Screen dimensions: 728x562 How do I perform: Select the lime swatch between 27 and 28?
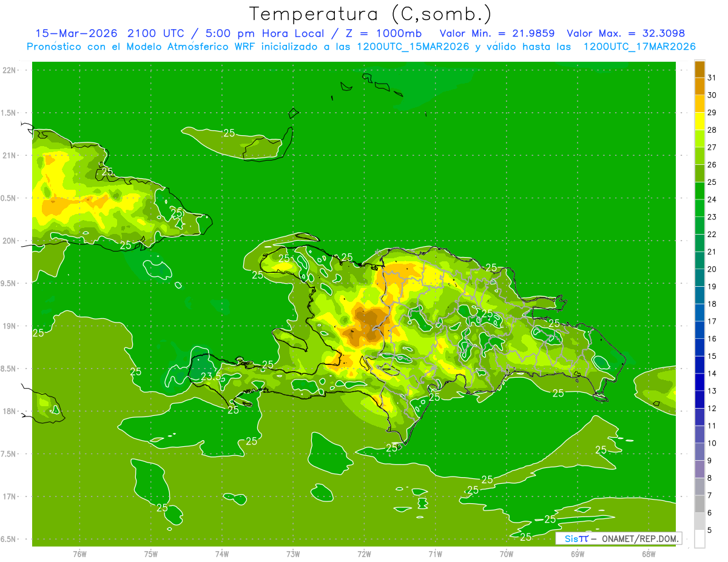tap(699, 139)
